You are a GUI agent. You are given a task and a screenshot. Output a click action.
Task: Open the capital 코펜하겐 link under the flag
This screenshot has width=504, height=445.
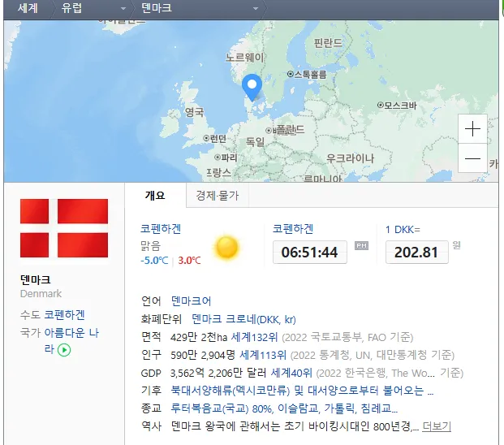tap(64, 315)
